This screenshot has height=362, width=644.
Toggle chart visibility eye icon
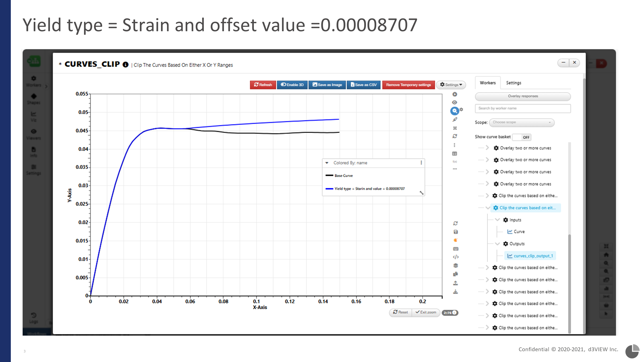tap(455, 102)
